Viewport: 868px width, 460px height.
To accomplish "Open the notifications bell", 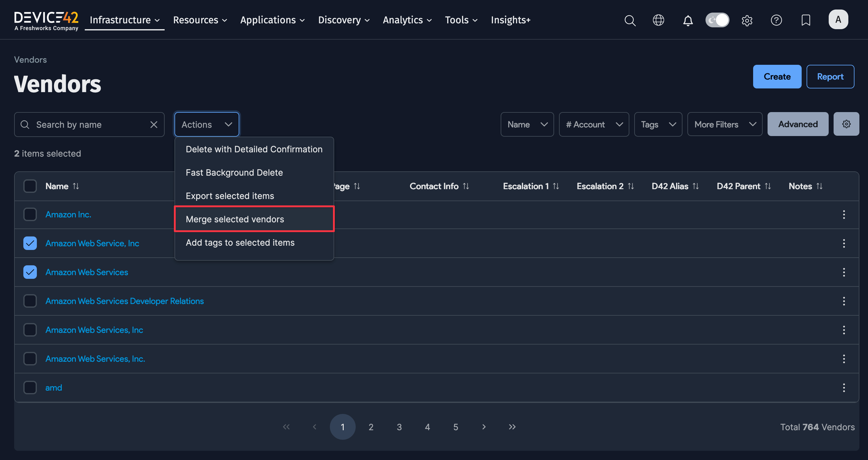I will (688, 20).
